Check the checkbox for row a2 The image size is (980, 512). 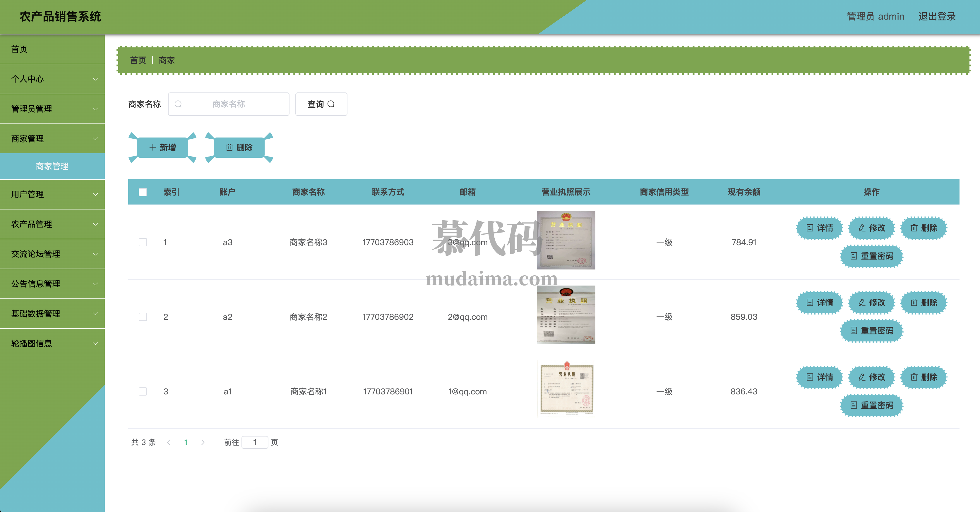pos(143,317)
